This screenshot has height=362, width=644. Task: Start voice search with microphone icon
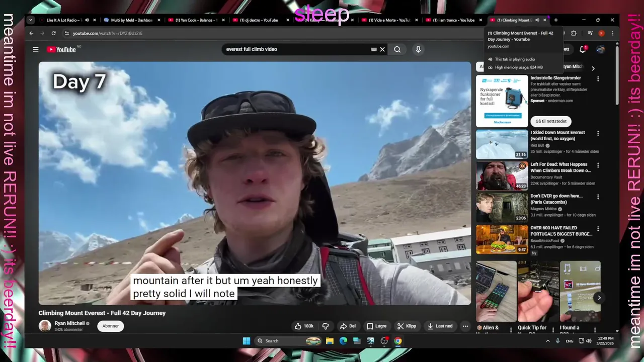[x=418, y=49]
